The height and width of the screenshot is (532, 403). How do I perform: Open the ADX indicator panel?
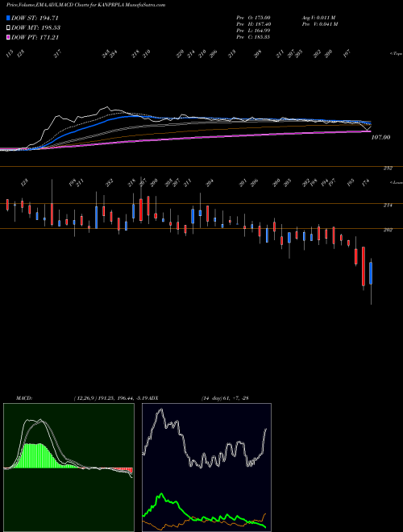coord(206,468)
